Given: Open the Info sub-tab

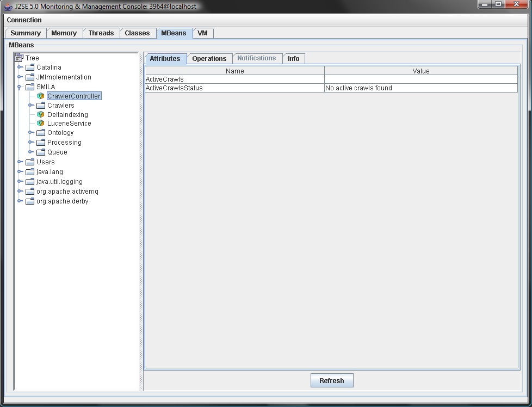Looking at the screenshot, I should [x=294, y=59].
